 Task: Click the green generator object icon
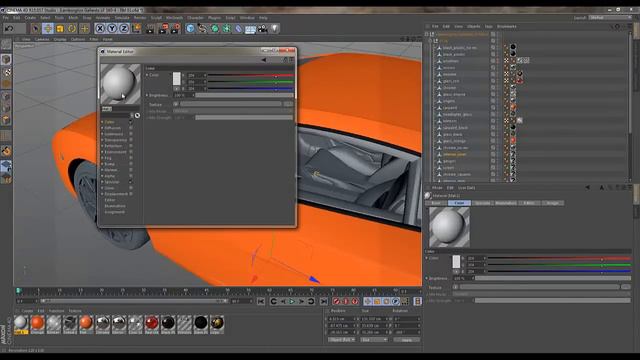(215, 28)
